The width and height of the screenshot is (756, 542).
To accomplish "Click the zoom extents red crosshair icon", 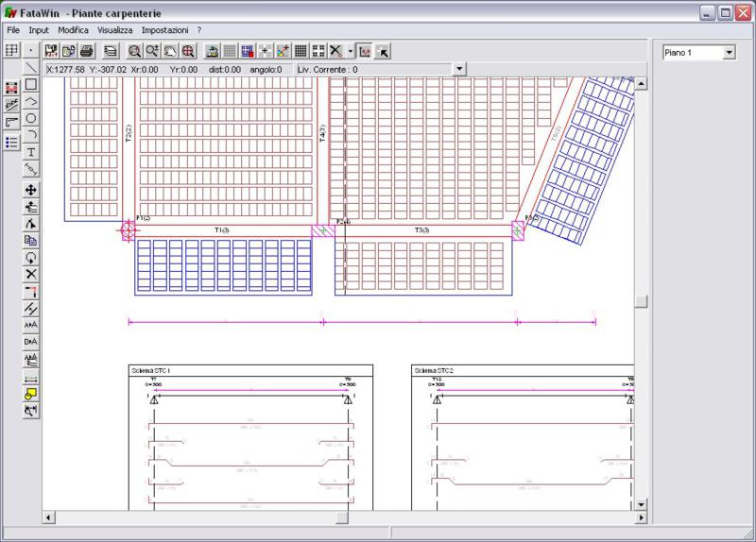I will [188, 51].
